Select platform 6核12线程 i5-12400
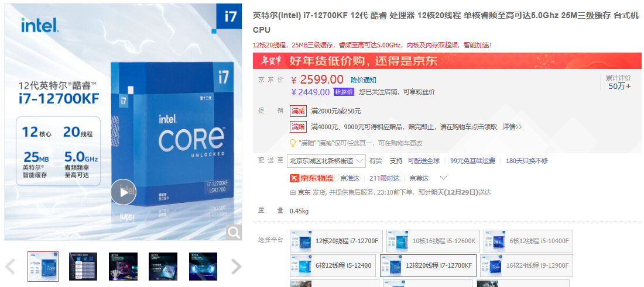Viewport: 644px width, 287px height. (x=333, y=266)
